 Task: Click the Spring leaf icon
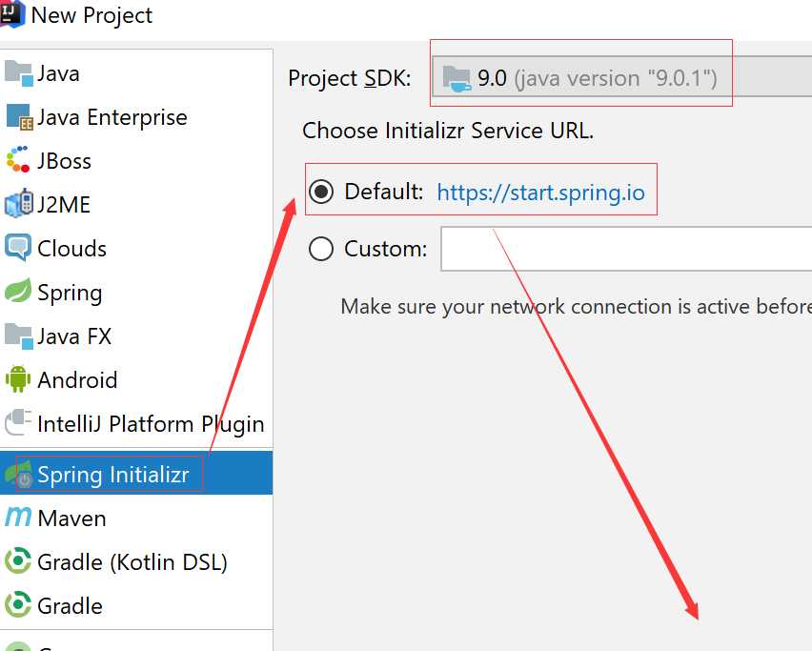[18, 291]
